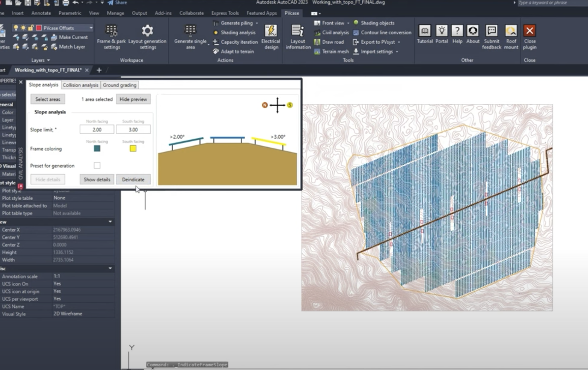Select the Generate single area tool
The image size is (588, 370).
pyautogui.click(x=190, y=36)
